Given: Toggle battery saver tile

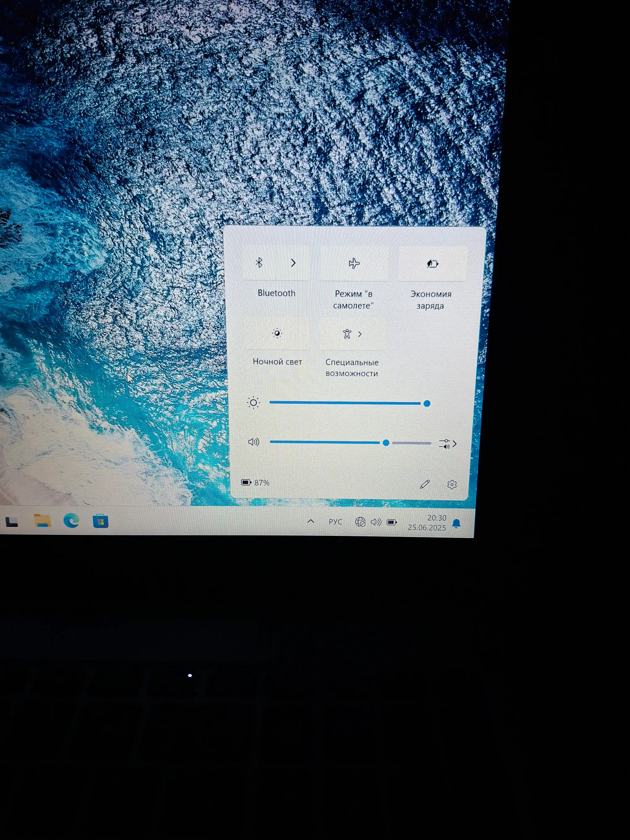Looking at the screenshot, I should [433, 264].
